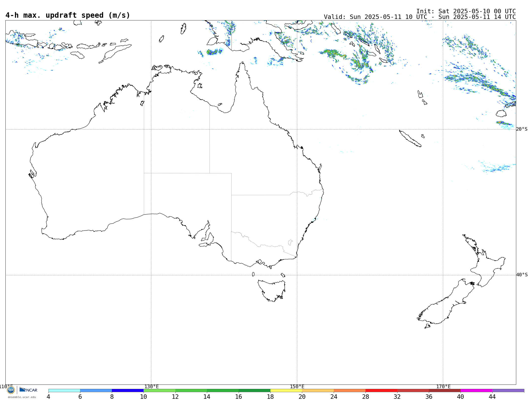Click the colorbar tick label '20'
The image size is (532, 400).
[x=302, y=397]
